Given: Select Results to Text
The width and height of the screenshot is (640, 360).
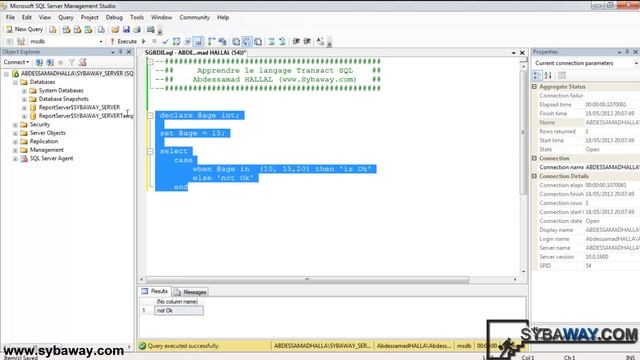Looking at the screenshot, I should click(x=236, y=41).
